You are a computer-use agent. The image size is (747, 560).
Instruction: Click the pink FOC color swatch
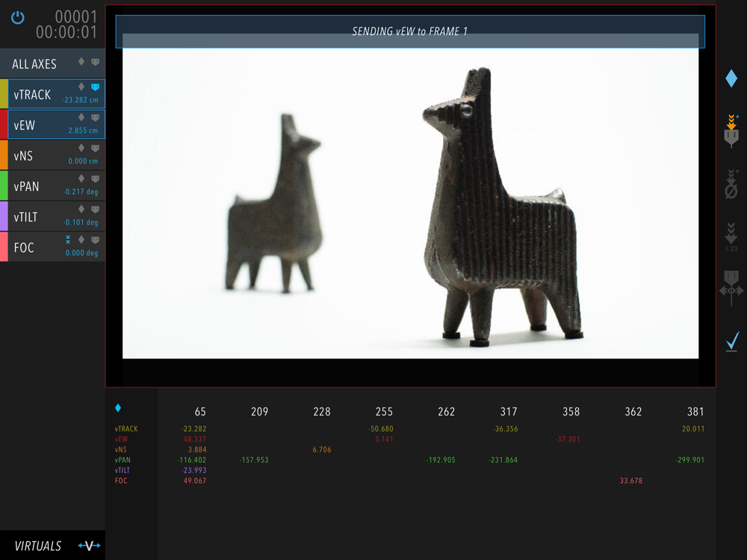(x=4, y=246)
